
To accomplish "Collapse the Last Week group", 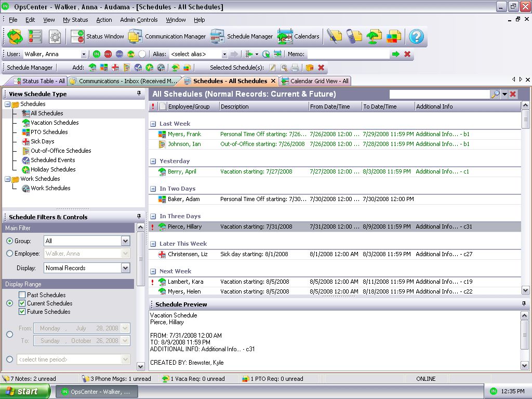I will pyautogui.click(x=153, y=124).
